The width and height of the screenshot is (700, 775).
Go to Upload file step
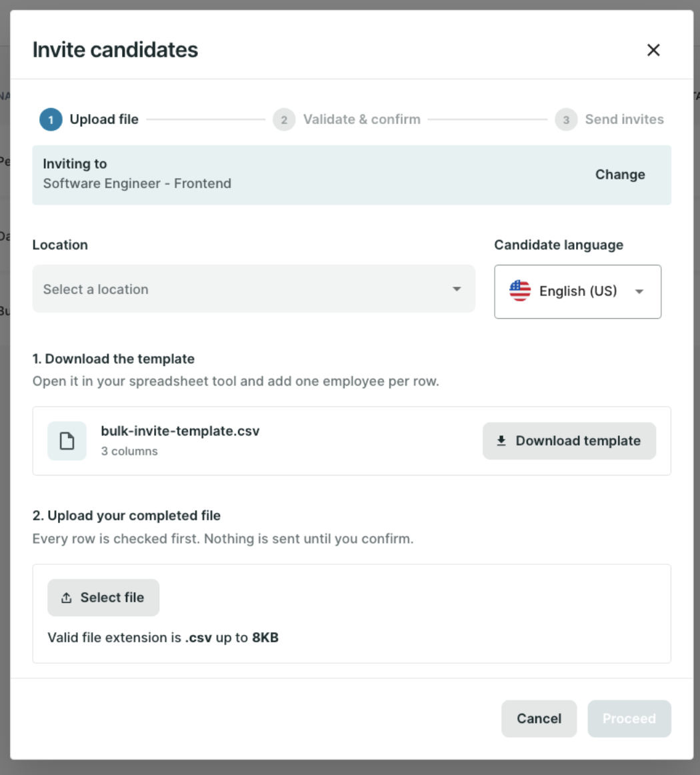point(104,119)
